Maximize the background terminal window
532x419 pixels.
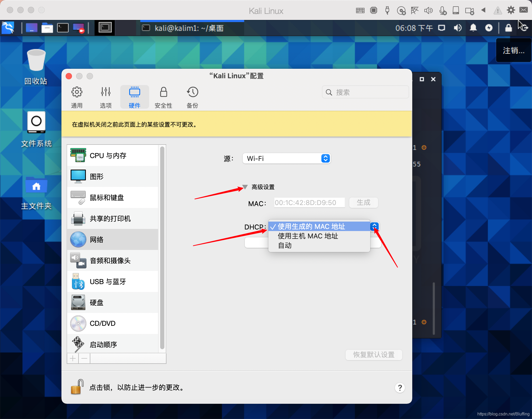tap(422, 79)
